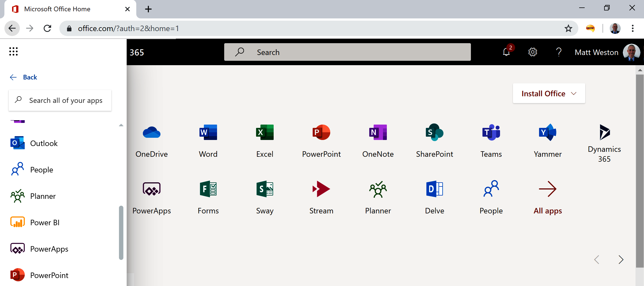Select the Microsoft Office Home tab
Image resolution: width=644 pixels, height=286 pixels.
tap(70, 9)
